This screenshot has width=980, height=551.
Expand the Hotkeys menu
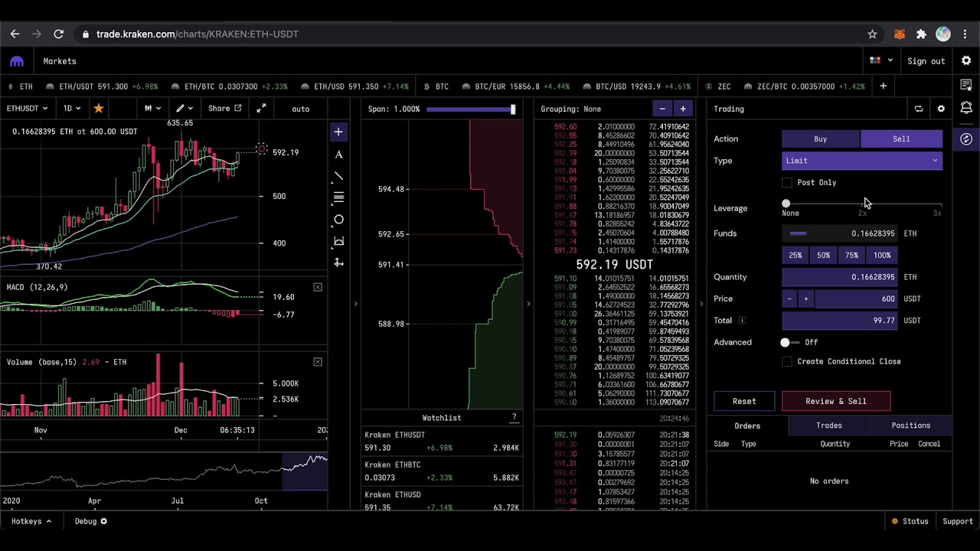pos(31,522)
